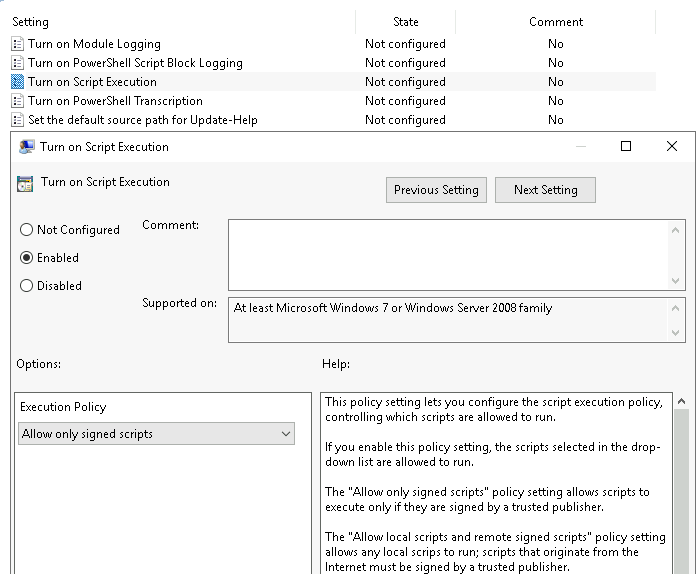Sort the list by the State column header

click(405, 22)
